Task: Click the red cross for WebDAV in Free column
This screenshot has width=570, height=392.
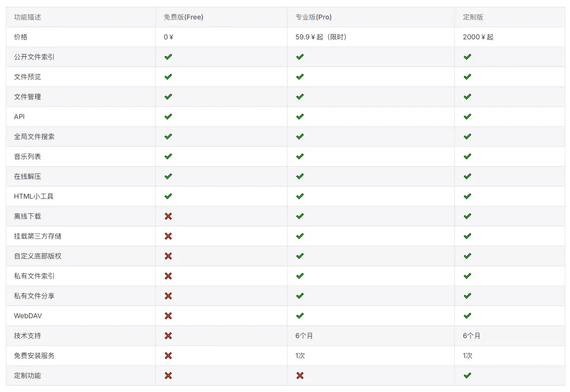Action: (168, 316)
